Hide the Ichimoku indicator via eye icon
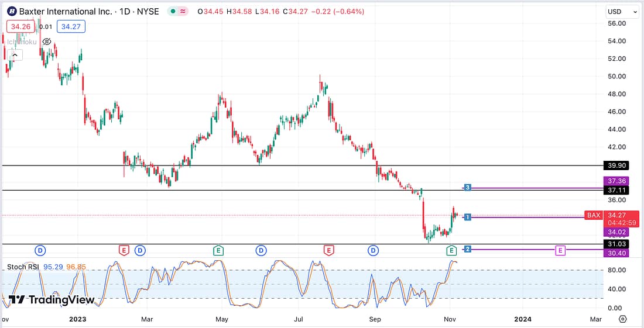 pyautogui.click(x=47, y=42)
